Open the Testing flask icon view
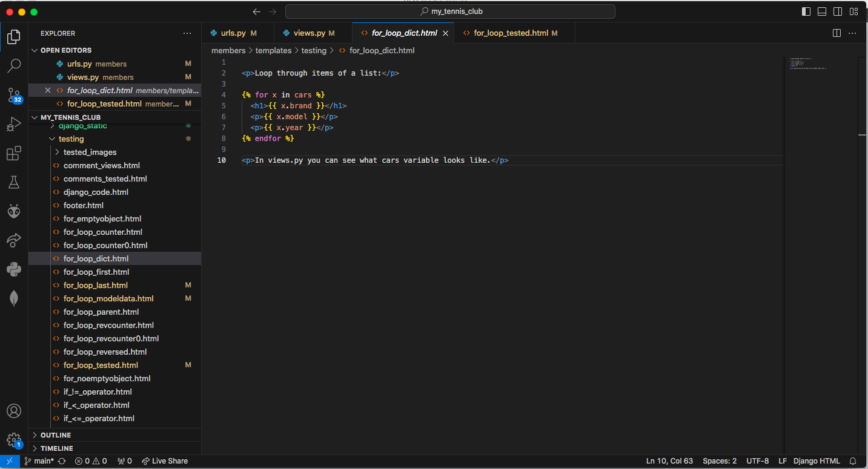The width and height of the screenshot is (868, 469). click(14, 182)
